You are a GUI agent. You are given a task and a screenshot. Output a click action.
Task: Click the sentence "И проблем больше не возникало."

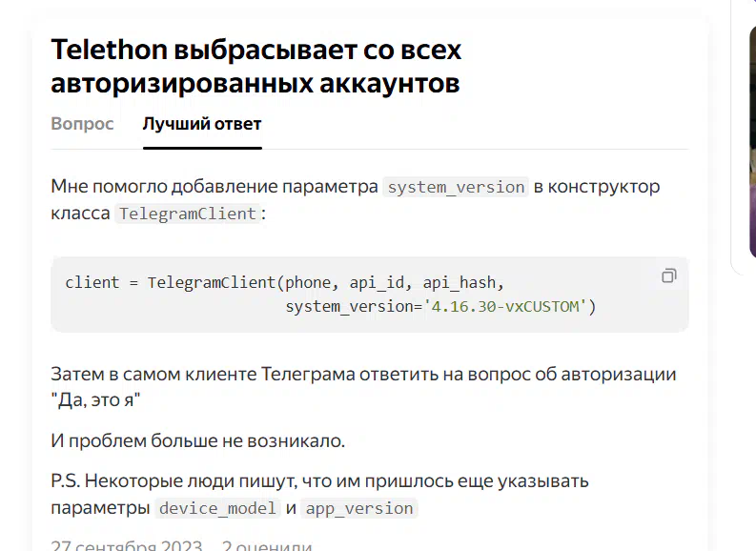coord(197,440)
